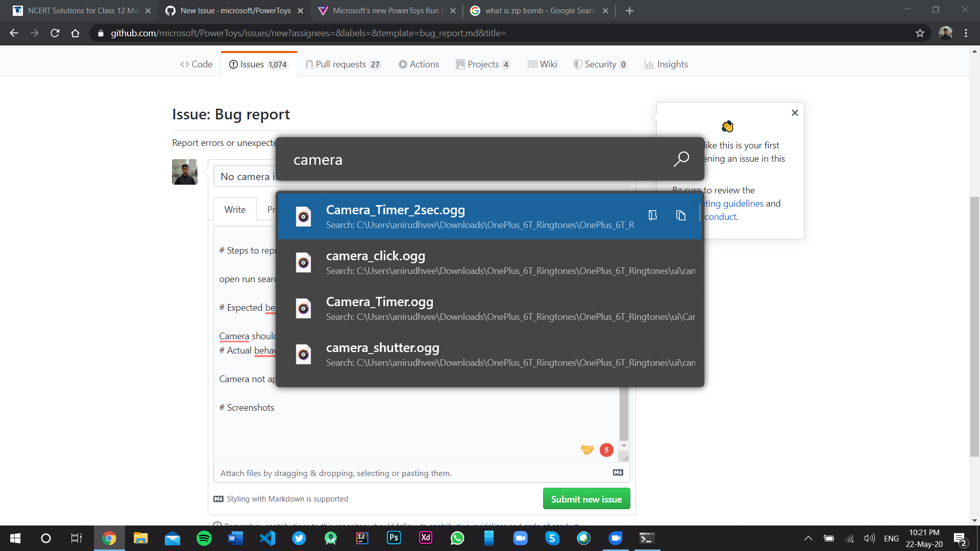Click Submit new issue button

tap(586, 499)
